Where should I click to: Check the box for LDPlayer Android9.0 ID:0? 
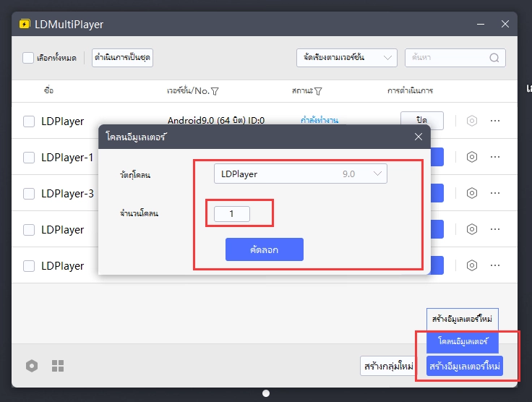click(x=29, y=121)
